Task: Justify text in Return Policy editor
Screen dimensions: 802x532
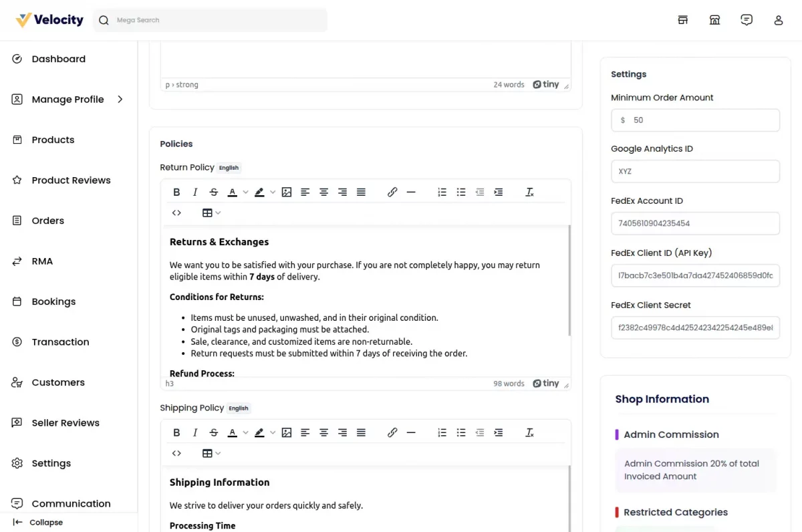Action: (x=361, y=192)
